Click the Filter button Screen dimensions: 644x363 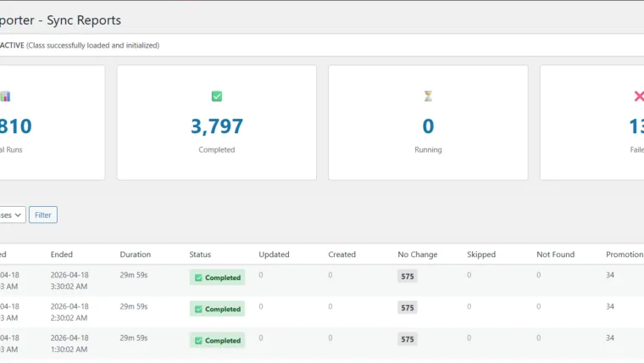43,215
